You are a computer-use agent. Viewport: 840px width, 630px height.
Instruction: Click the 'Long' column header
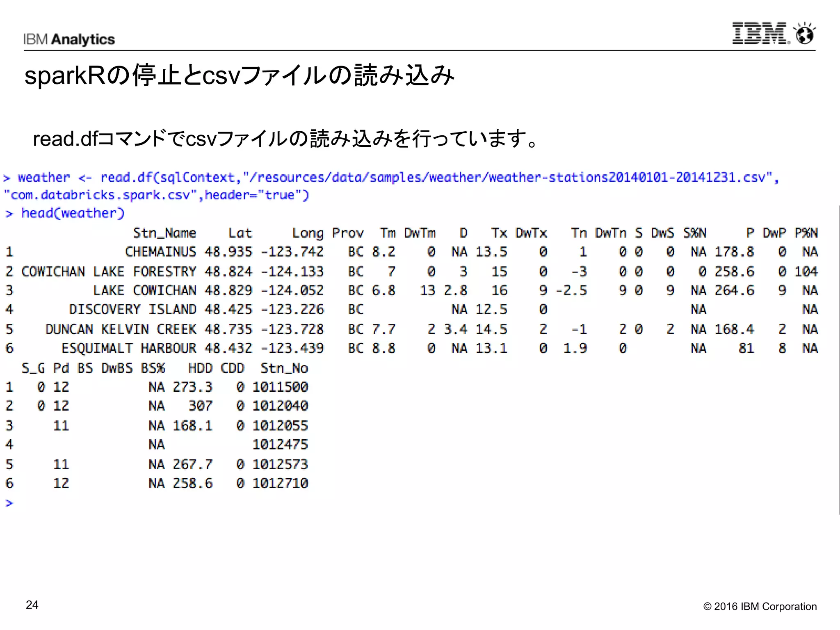tap(308, 233)
